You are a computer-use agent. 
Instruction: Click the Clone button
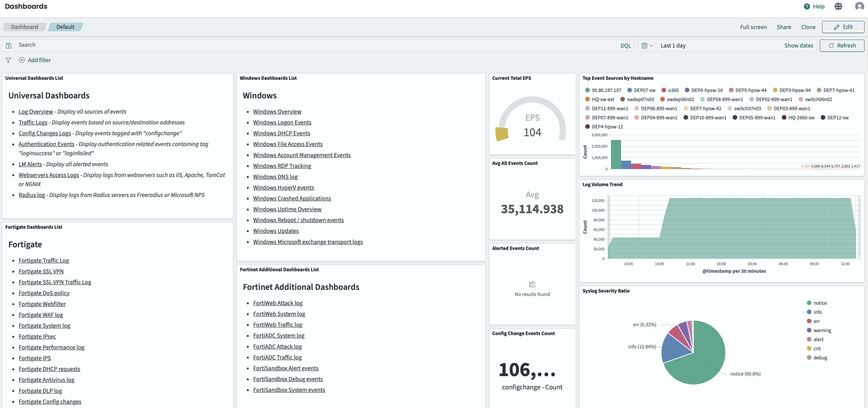[808, 27]
